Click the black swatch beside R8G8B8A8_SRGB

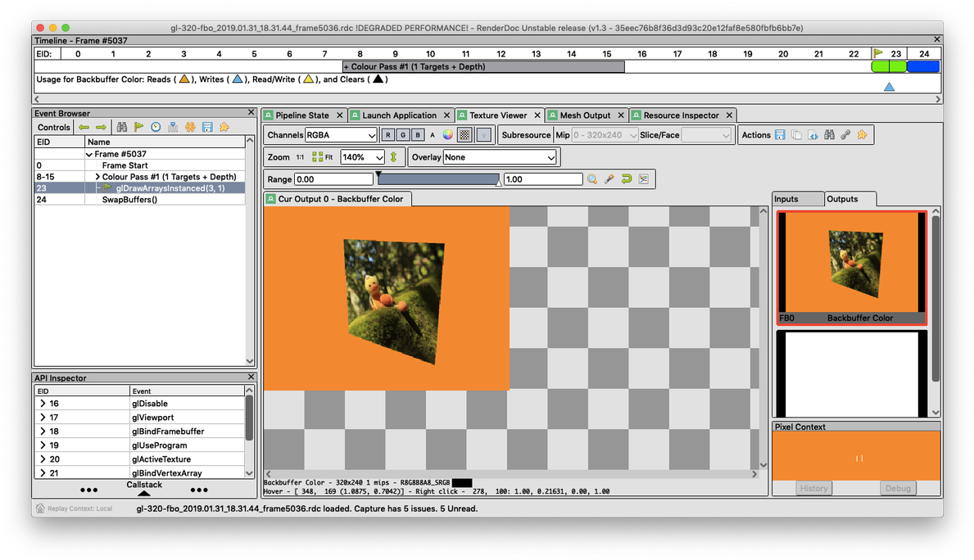(x=462, y=482)
